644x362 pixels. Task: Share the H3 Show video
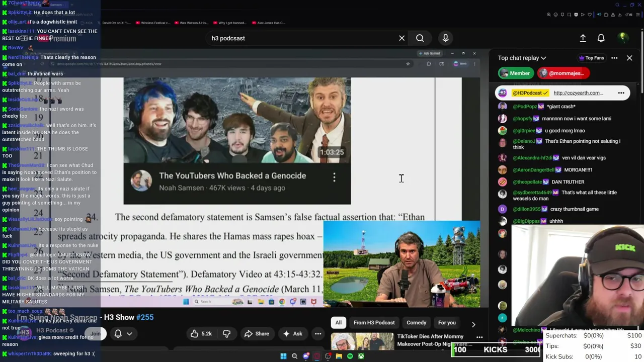(257, 334)
